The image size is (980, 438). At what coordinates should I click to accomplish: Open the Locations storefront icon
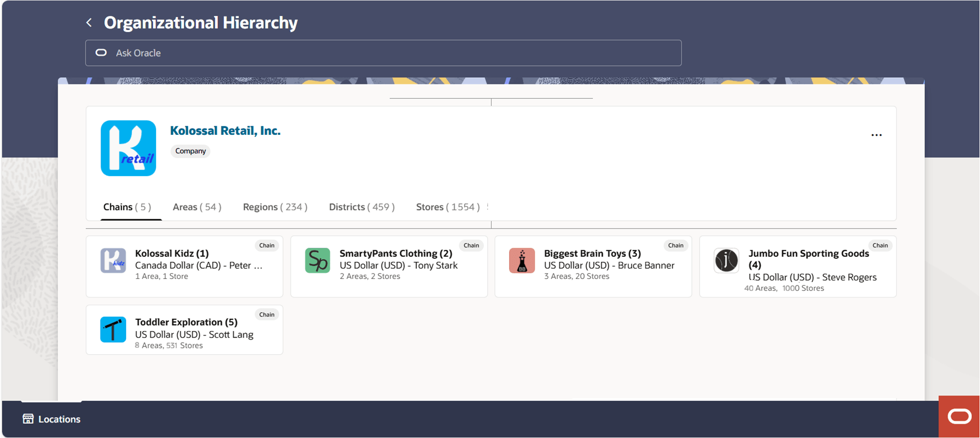[28, 419]
